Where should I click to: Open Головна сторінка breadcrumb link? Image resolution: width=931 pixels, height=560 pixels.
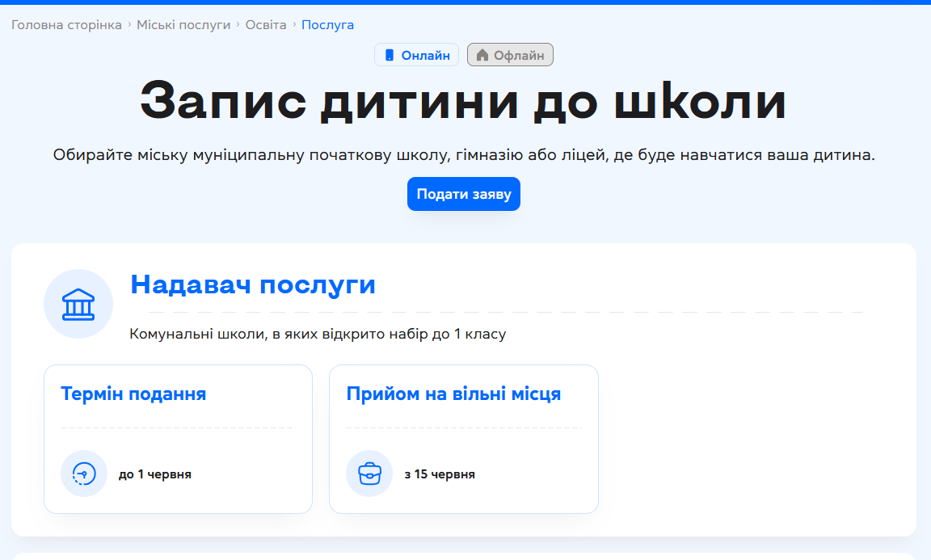(66, 25)
